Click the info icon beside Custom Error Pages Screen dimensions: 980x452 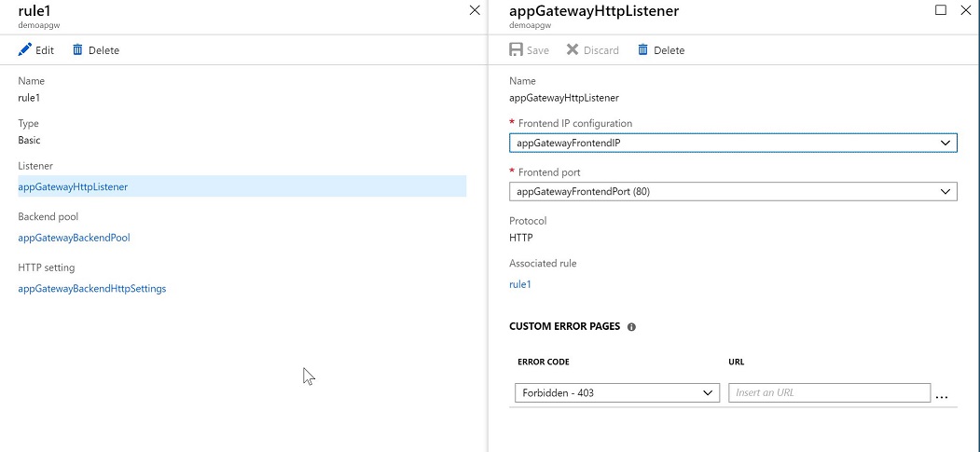631,326
